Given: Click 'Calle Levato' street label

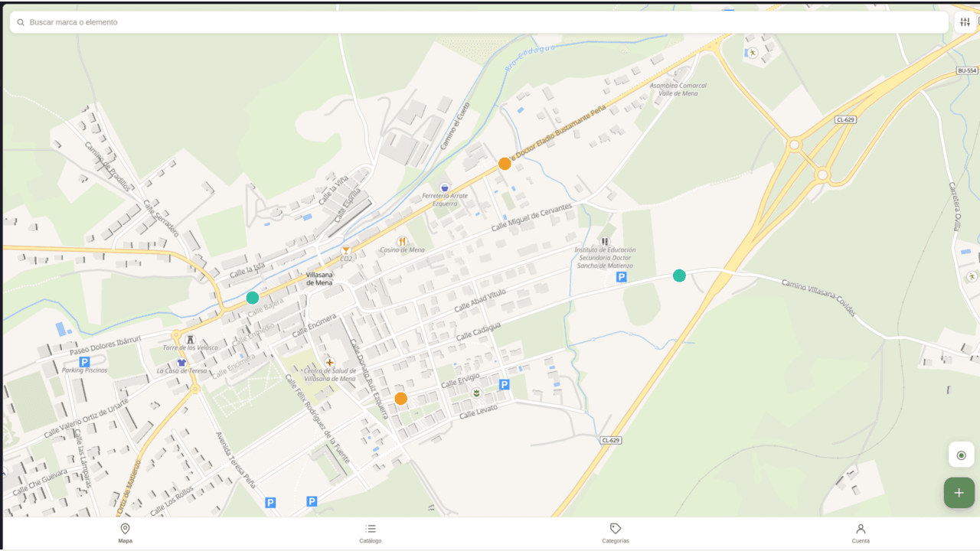Looking at the screenshot, I should pyautogui.click(x=479, y=412).
